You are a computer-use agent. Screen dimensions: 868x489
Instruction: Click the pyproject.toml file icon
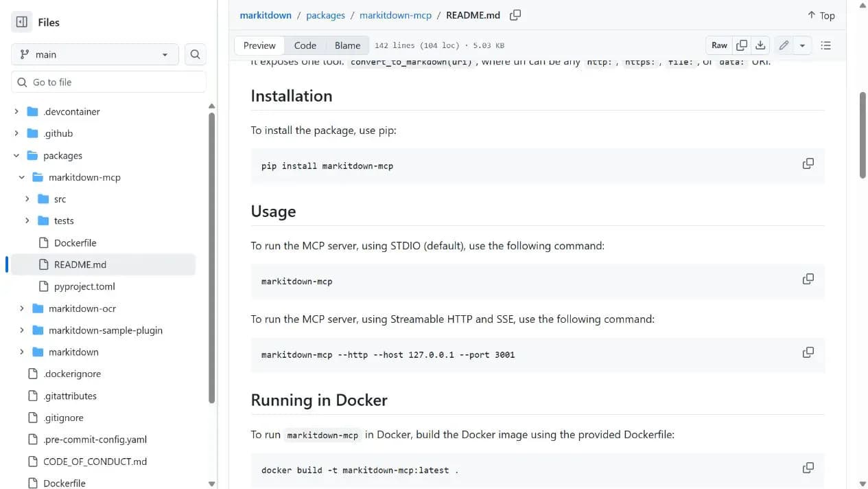point(43,286)
